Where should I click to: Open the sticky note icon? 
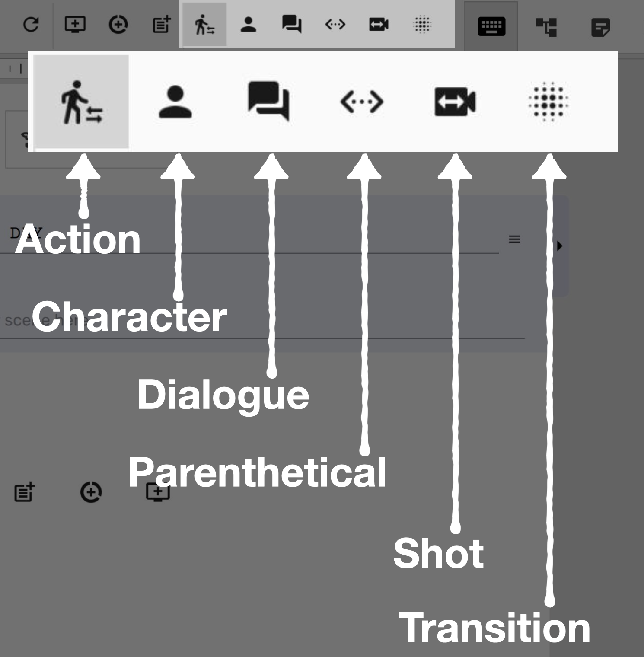(600, 28)
